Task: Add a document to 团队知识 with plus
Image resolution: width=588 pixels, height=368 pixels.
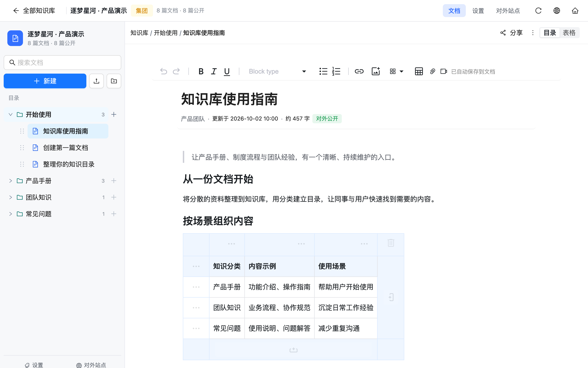Action: pyautogui.click(x=114, y=197)
